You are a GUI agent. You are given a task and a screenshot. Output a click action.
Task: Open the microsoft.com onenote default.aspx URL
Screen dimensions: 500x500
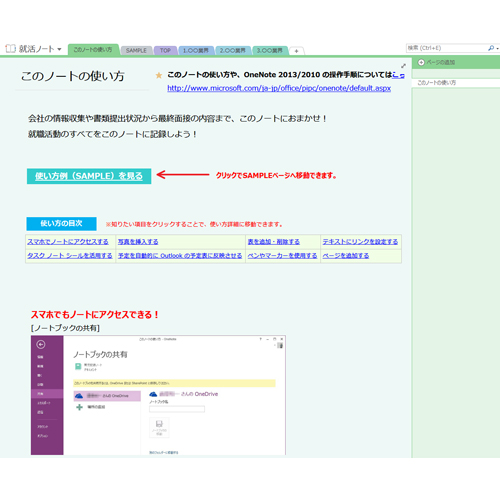tap(279, 88)
